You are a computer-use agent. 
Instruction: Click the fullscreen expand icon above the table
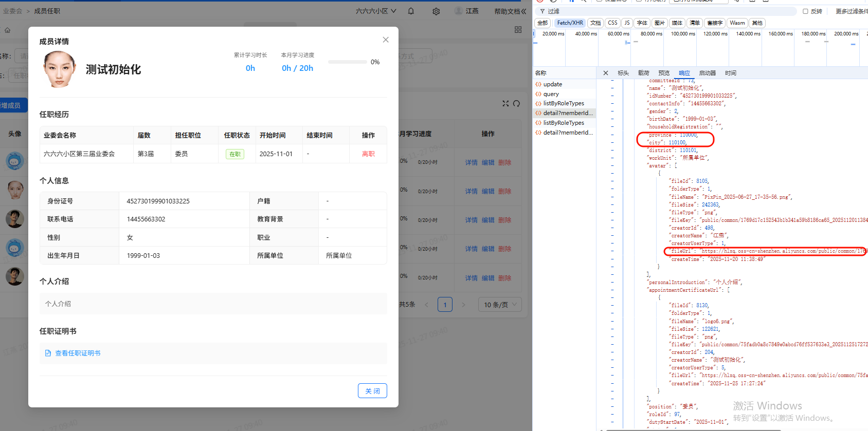click(505, 104)
